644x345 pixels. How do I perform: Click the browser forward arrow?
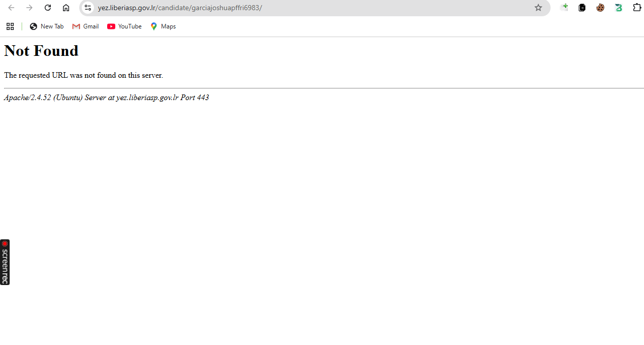click(x=29, y=8)
